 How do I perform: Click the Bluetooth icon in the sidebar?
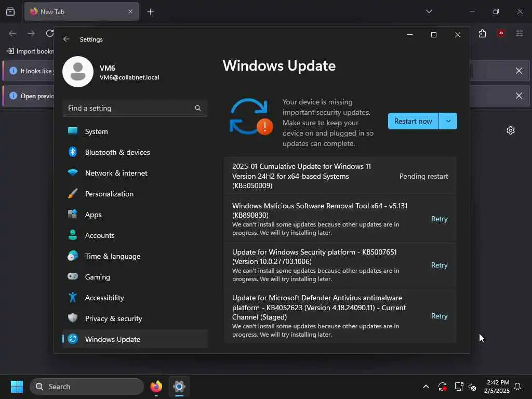[73, 152]
